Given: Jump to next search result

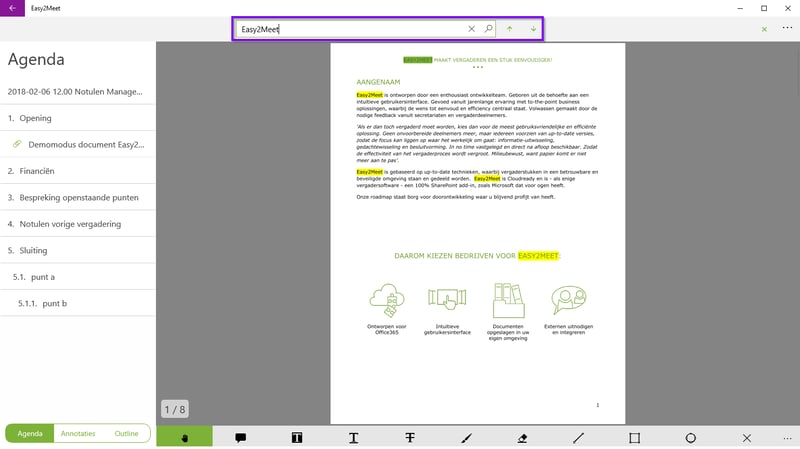Looking at the screenshot, I should tap(533, 29).
